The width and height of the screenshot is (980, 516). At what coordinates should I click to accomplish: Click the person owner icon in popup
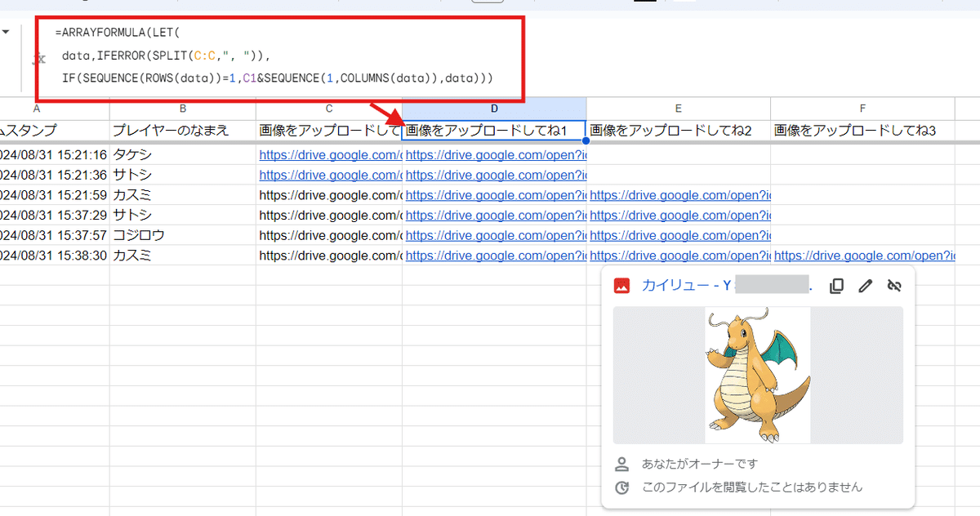click(621, 464)
